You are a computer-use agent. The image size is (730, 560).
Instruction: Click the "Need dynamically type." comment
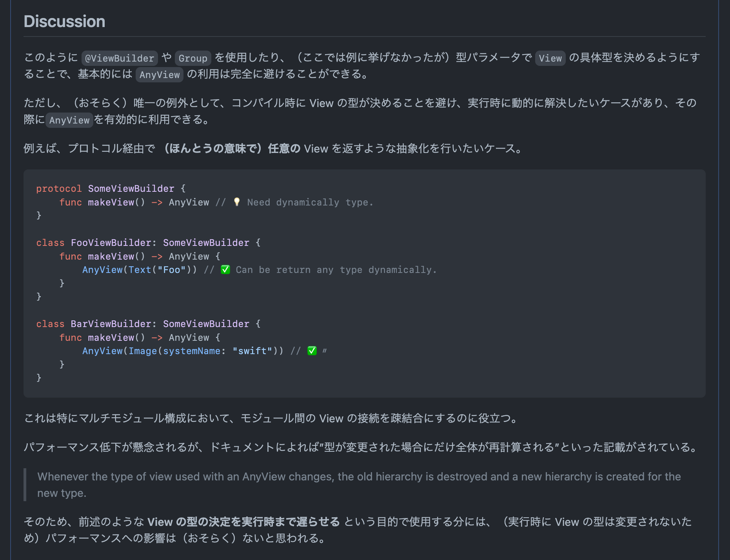coord(310,202)
